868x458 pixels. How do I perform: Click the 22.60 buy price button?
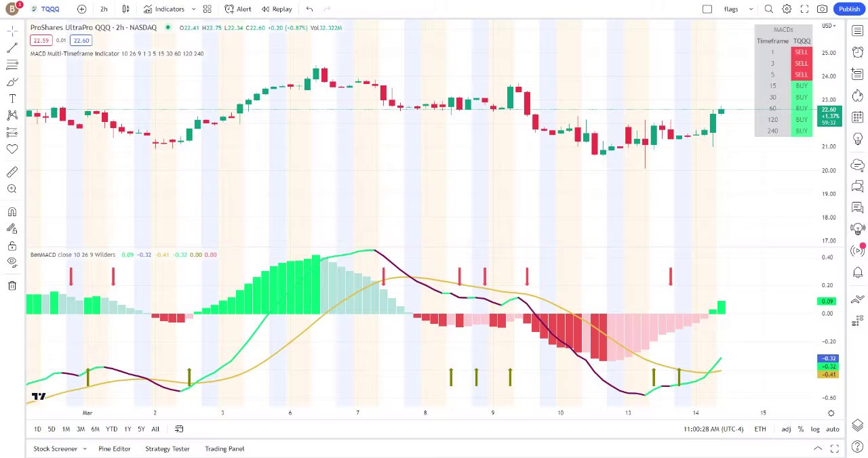[81, 40]
